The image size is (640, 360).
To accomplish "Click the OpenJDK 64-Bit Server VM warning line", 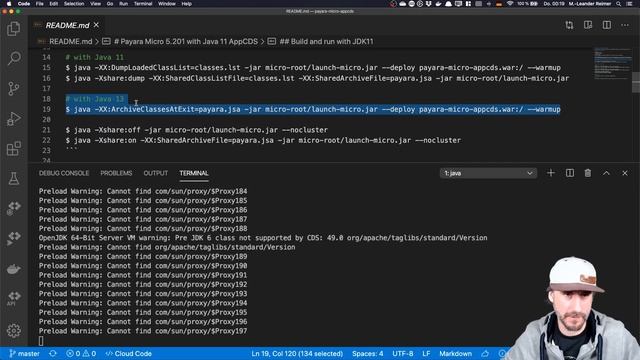I will click(x=263, y=238).
